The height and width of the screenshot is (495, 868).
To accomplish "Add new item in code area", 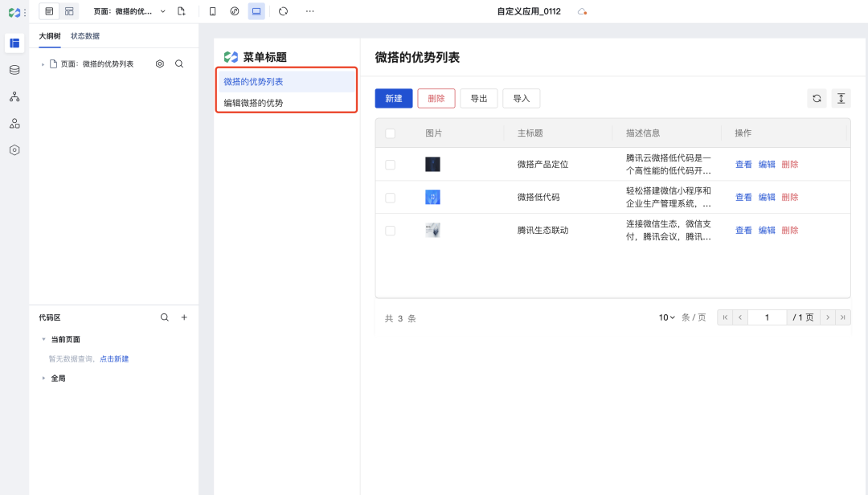I will [184, 317].
